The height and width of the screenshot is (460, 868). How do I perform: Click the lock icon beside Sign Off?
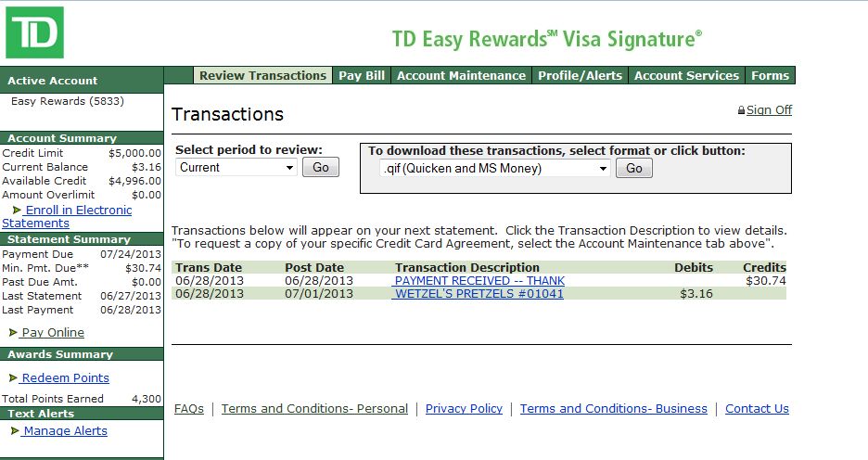click(x=741, y=110)
